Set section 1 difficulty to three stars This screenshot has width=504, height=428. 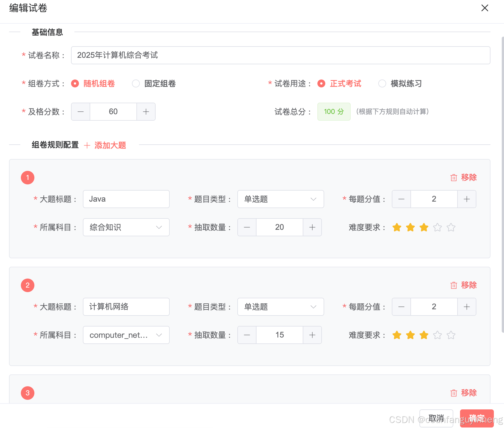[x=424, y=227]
